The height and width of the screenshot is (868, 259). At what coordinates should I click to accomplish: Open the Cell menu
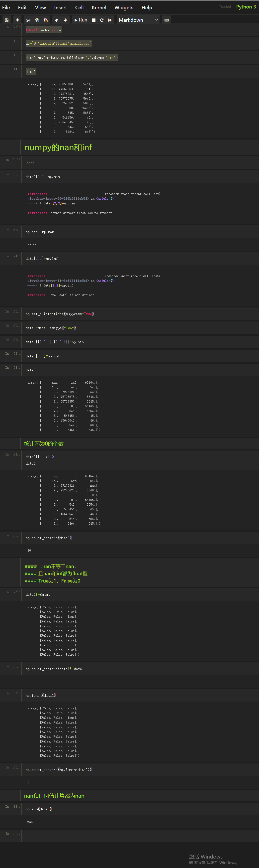click(79, 7)
